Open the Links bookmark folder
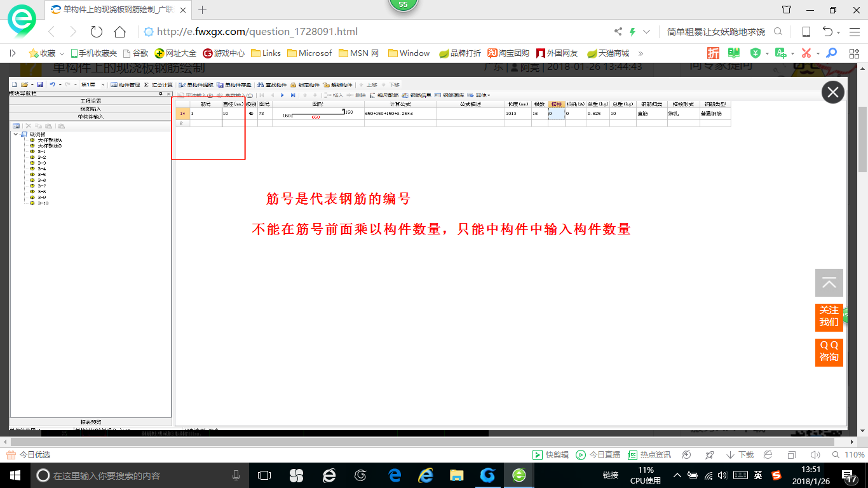This screenshot has height=488, width=868. tap(266, 53)
